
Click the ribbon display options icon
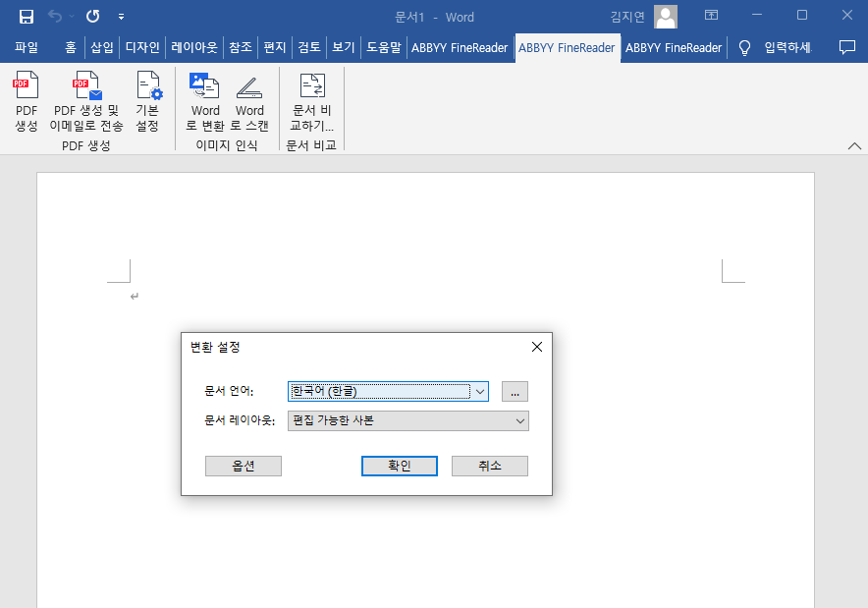point(711,15)
